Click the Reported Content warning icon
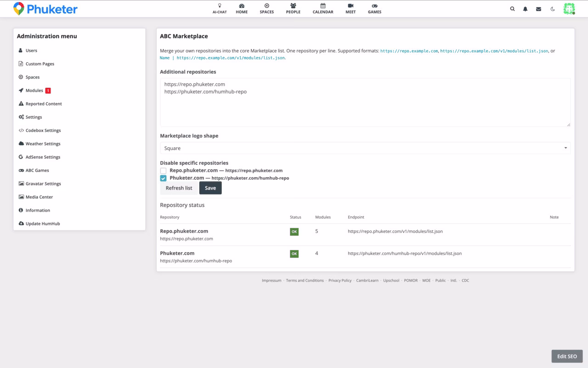The height and width of the screenshot is (368, 588). (21, 104)
